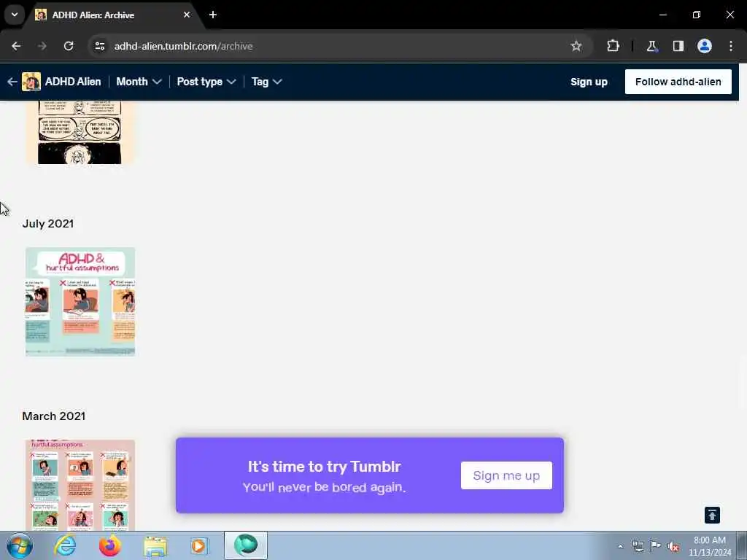Click the July 2021 heading

pos(48,224)
